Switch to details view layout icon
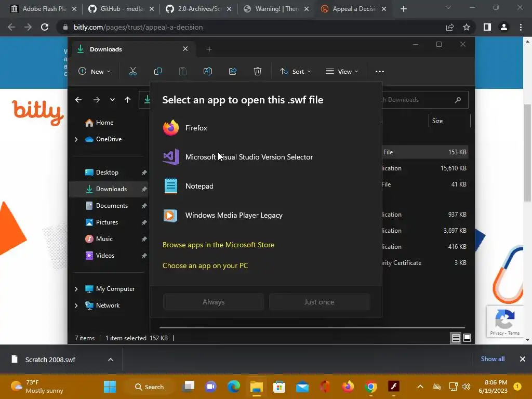This screenshot has height=399, width=532. click(456, 338)
